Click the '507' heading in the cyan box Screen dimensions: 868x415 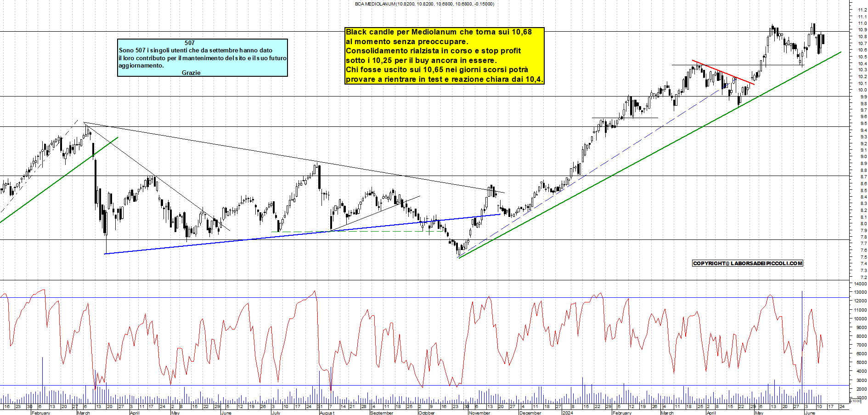190,43
